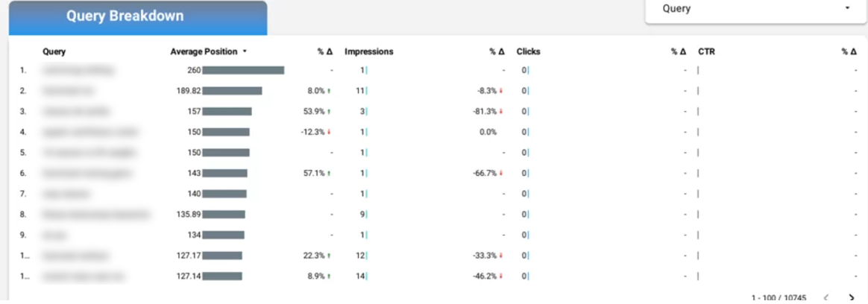
Task: Click the Average Position bar for 260
Action: [243, 70]
